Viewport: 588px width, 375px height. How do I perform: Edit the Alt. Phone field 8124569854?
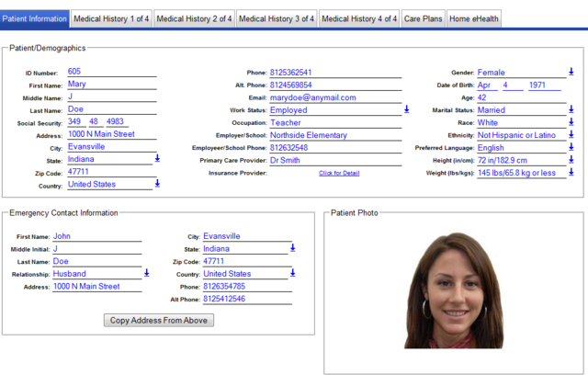click(x=335, y=85)
